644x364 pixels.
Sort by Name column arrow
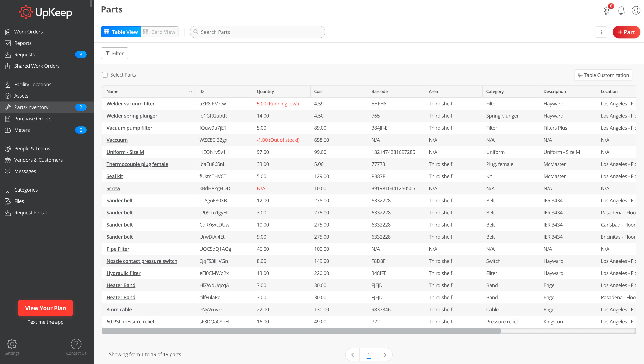(191, 92)
